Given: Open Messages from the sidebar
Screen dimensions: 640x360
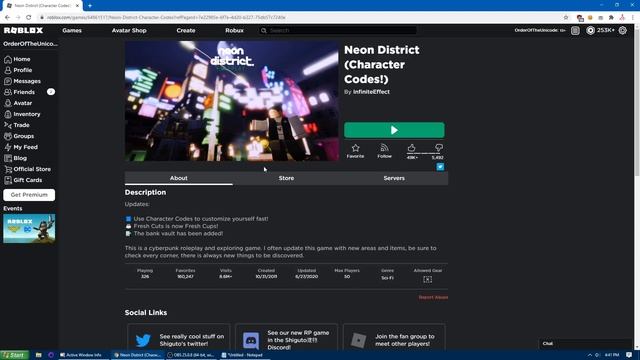Looking at the screenshot, I should pos(22,81).
